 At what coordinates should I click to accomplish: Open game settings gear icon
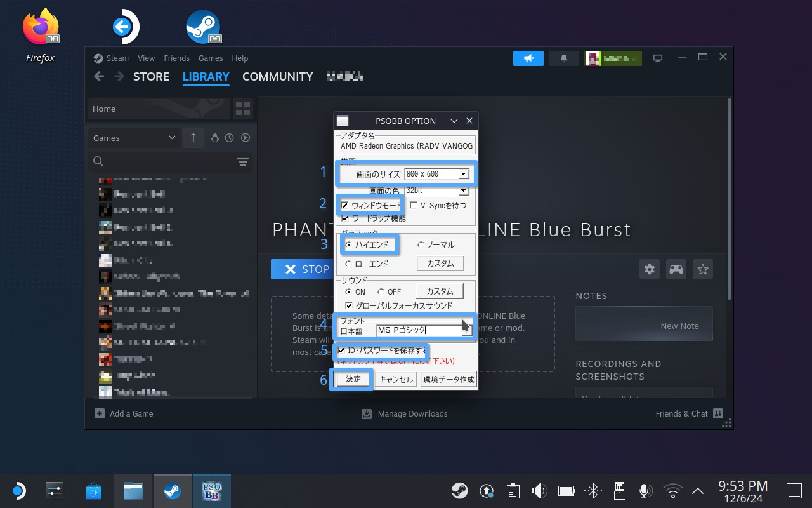(x=649, y=269)
